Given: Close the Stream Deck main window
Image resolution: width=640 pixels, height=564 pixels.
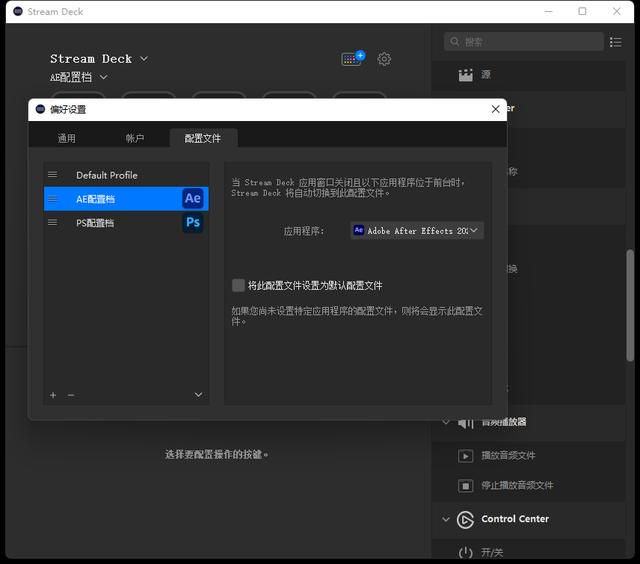Looking at the screenshot, I should click(x=617, y=11).
